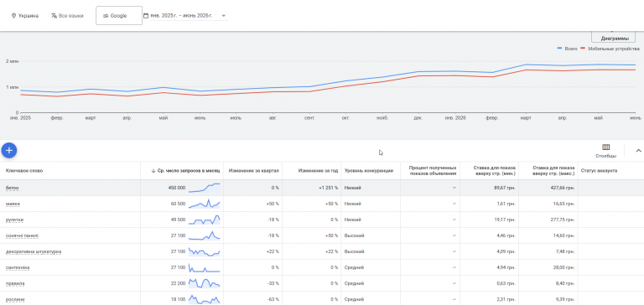Click the blue plus add-keyword button
The height and width of the screenshot is (305, 644).
point(9,150)
